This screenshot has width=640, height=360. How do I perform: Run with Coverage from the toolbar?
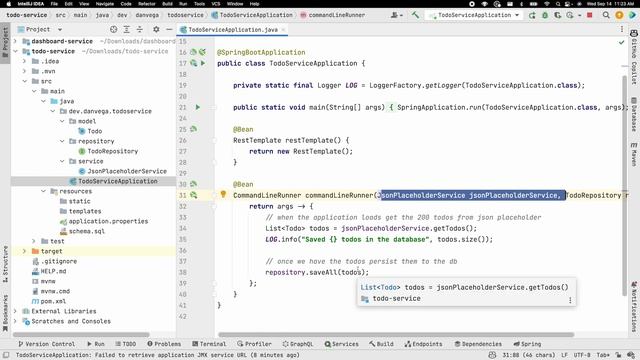pos(558,15)
